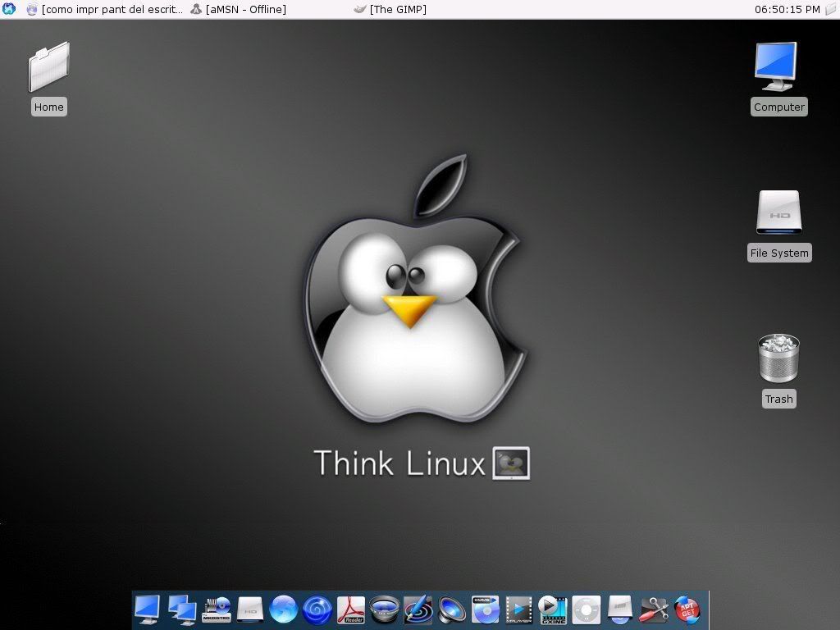
Task: Open the screwdriver and wrench tools dock icon
Action: click(x=654, y=609)
